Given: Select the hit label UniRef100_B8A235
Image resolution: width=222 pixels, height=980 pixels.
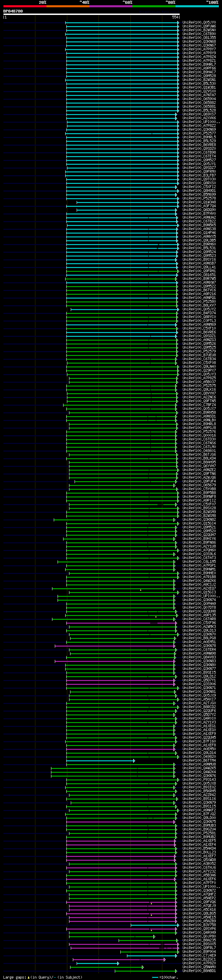Looking at the screenshot, I should coord(199,940).
